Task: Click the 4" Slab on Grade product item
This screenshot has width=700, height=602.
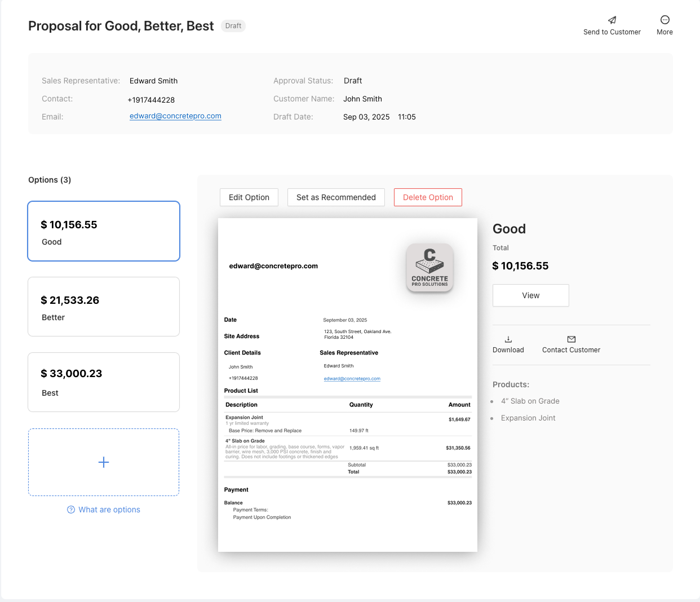Action: pos(530,401)
